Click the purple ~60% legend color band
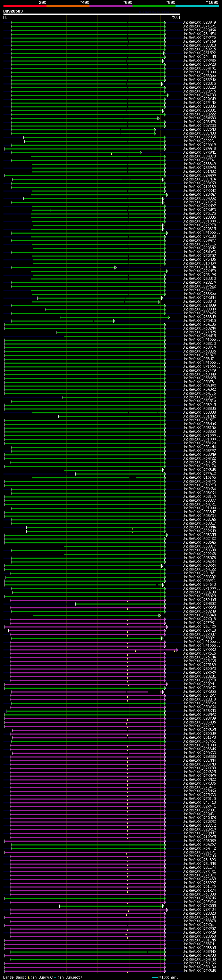Viewport: 222px width, 980px height. tap(111, 6)
